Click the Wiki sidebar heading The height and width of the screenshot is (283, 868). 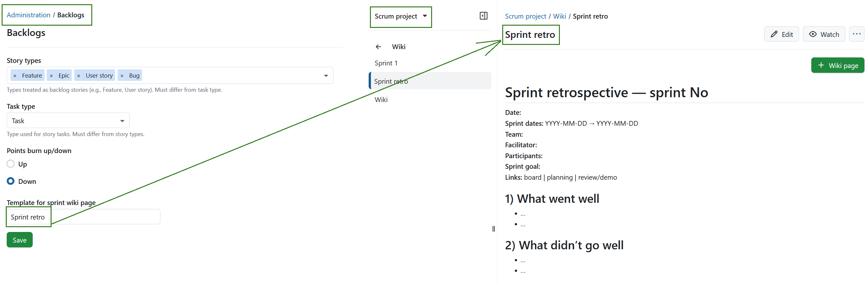tap(399, 47)
